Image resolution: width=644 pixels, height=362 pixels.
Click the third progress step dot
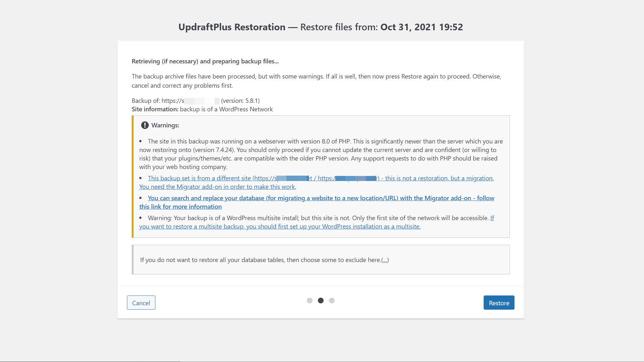[x=332, y=301]
